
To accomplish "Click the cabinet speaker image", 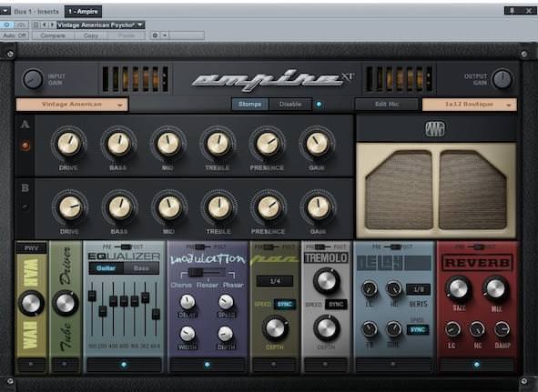I will tap(436, 190).
